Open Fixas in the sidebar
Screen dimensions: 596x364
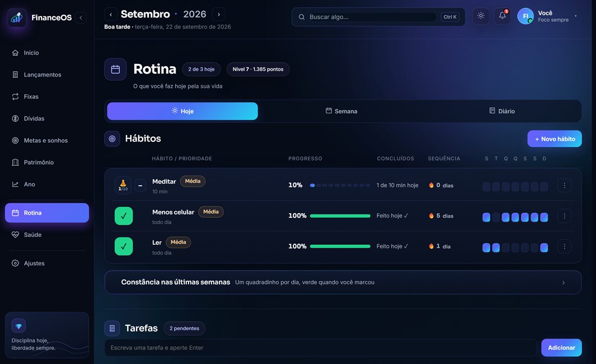(x=47, y=97)
